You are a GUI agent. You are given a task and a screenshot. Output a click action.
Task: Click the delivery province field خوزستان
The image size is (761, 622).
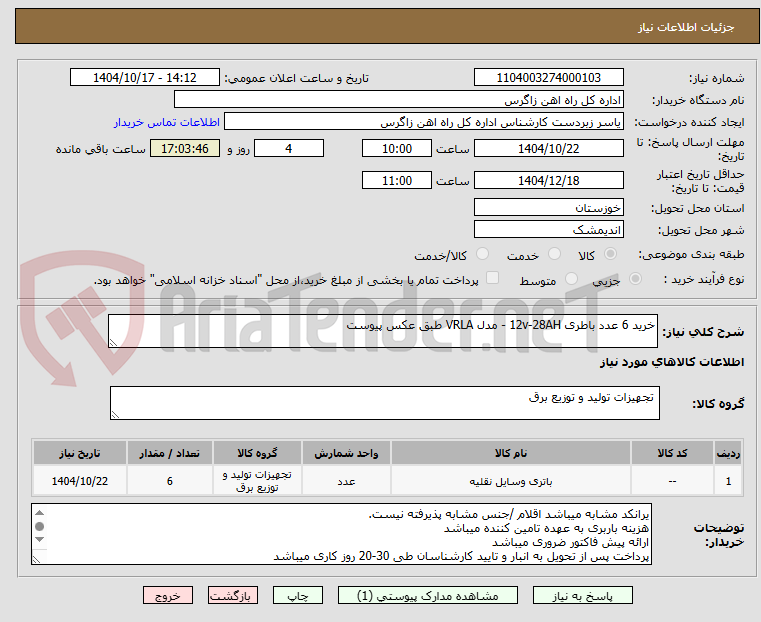point(548,208)
